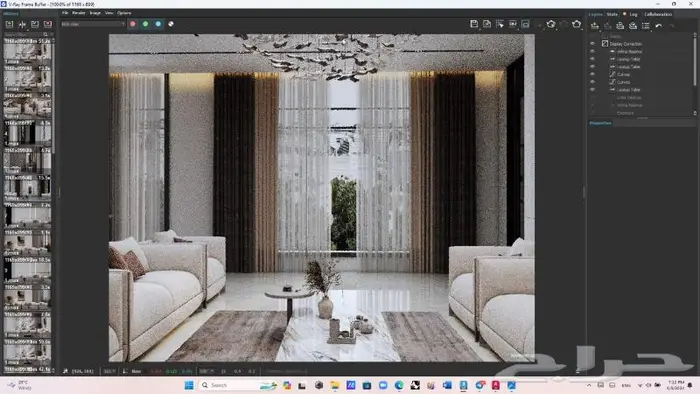This screenshot has height=394, width=700.
Task: Click the create layer icon
Action: click(x=595, y=26)
